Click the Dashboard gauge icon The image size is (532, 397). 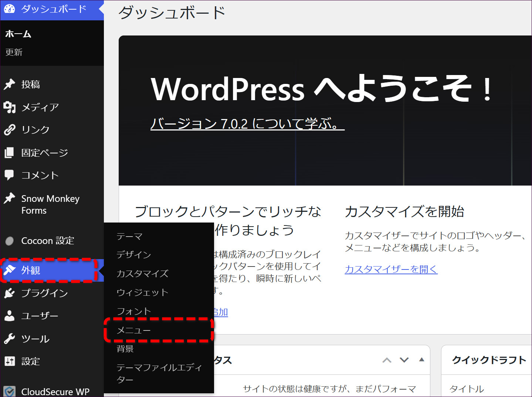point(10,9)
